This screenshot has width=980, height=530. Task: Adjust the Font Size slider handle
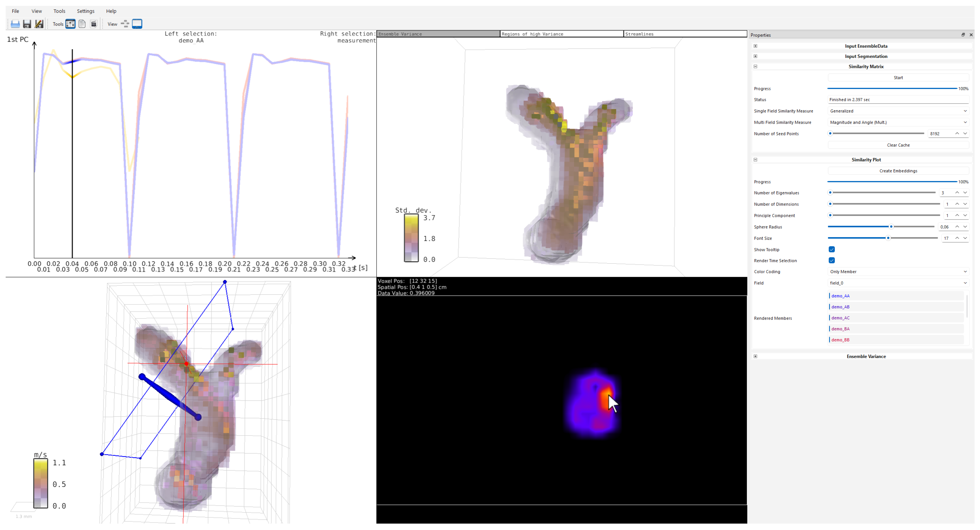pos(888,238)
